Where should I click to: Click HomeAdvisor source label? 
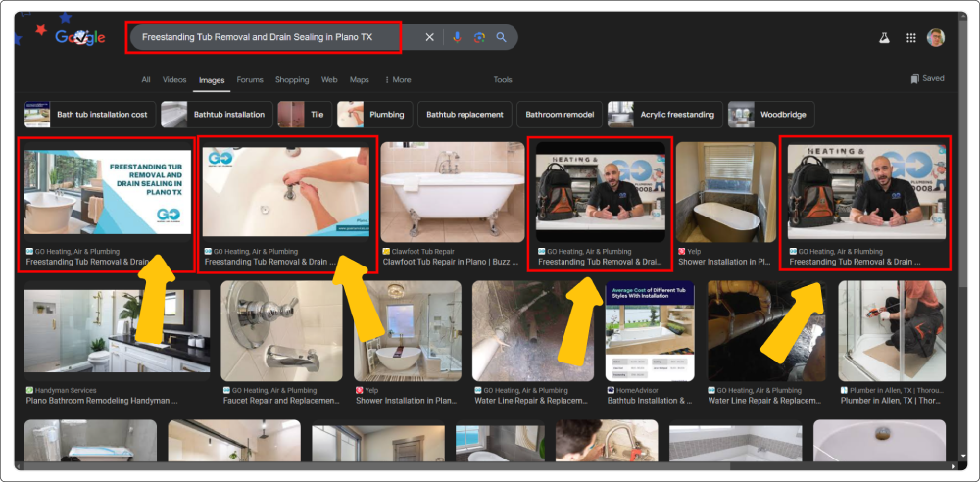(633, 391)
